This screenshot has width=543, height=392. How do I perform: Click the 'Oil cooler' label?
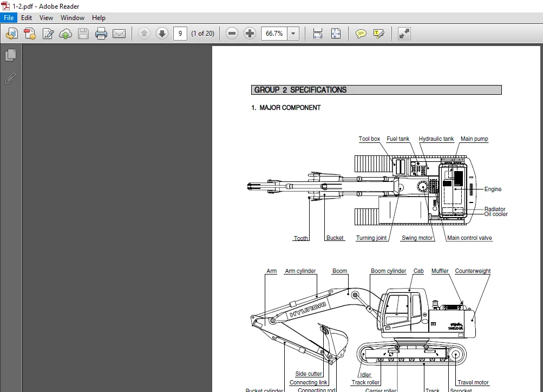pos(496,214)
